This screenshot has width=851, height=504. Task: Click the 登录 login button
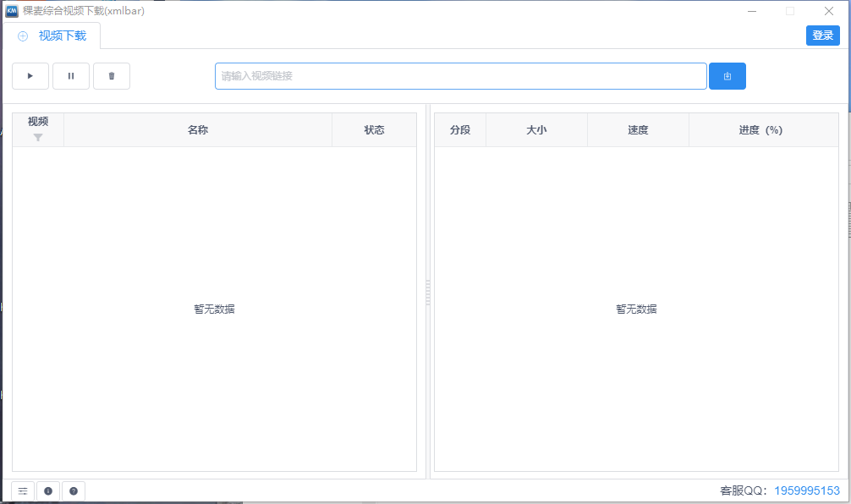[822, 35]
